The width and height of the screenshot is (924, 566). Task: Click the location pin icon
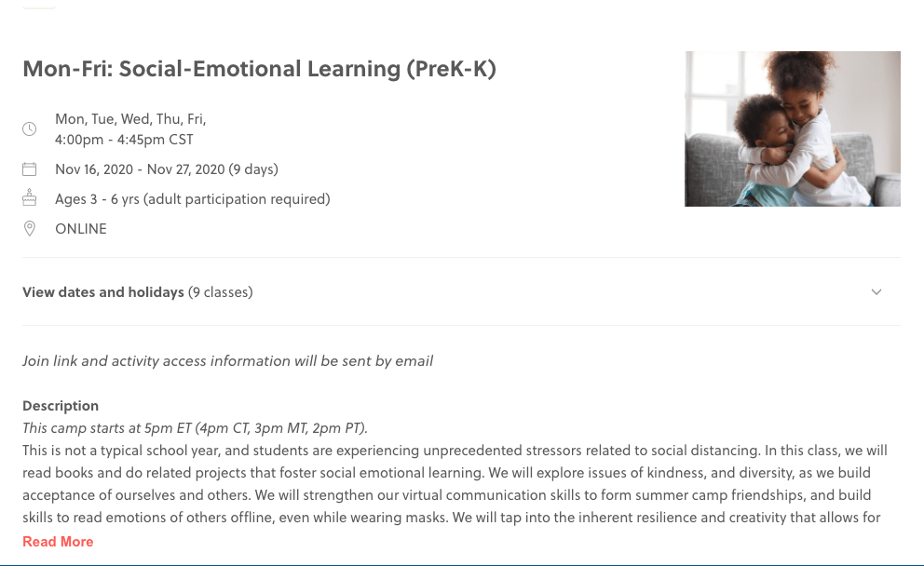tap(30, 228)
